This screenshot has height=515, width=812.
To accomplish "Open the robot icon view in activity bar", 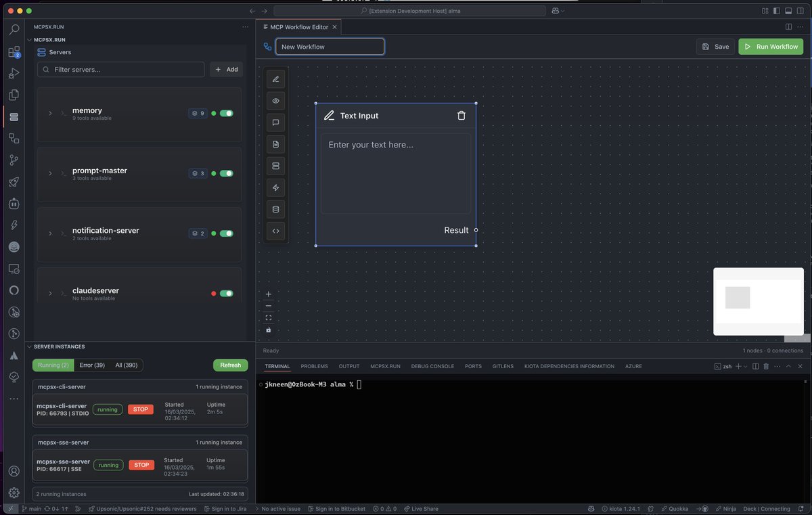I will (x=14, y=204).
